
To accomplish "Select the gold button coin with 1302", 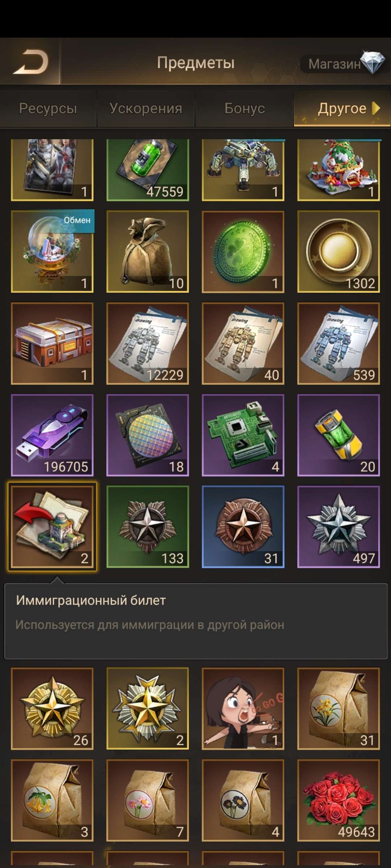I will point(339,252).
